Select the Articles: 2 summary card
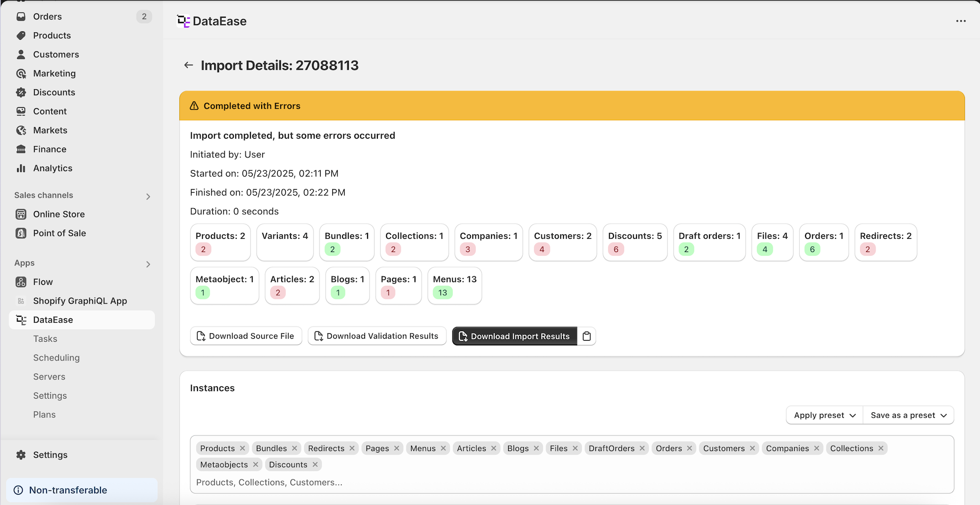980x505 pixels. tap(292, 285)
